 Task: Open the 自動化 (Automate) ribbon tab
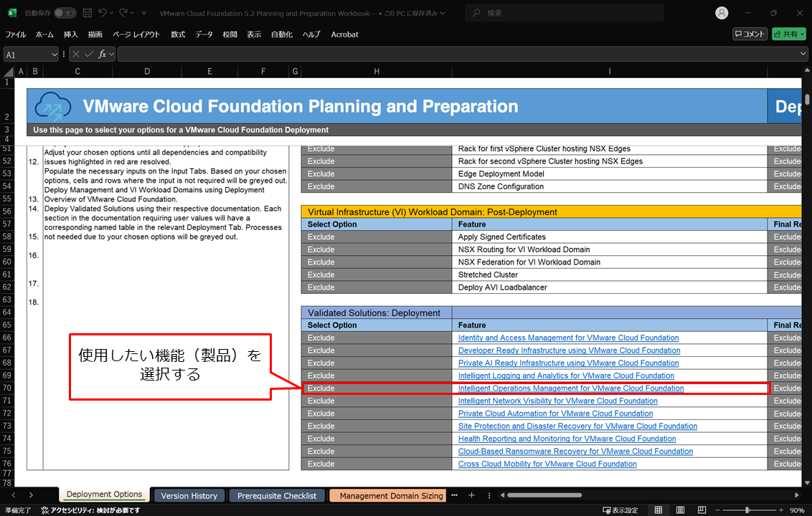click(x=282, y=34)
